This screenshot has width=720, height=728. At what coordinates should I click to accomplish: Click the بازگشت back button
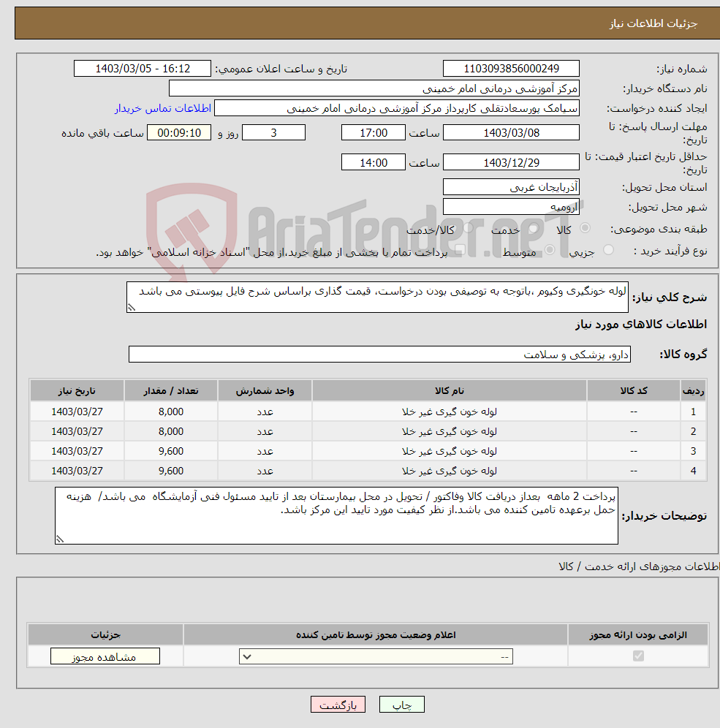click(338, 705)
